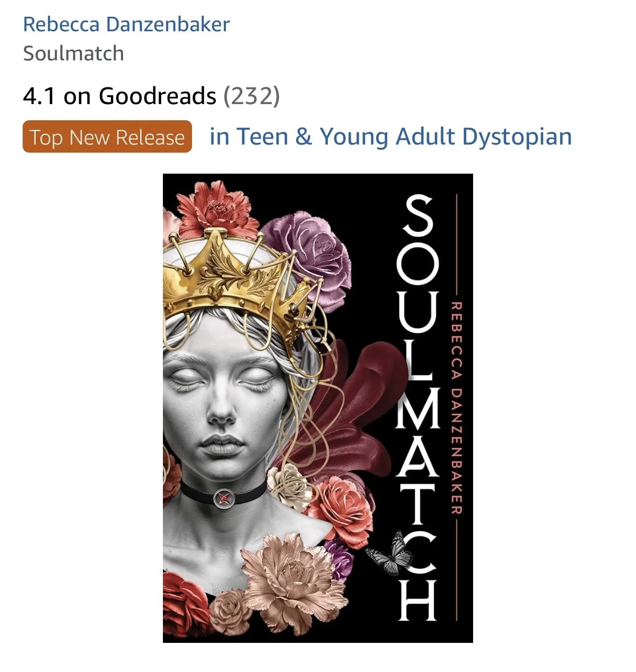Viewport: 636px width, 672px height.
Task: Click the statue's face on book cover
Action: tap(221, 399)
